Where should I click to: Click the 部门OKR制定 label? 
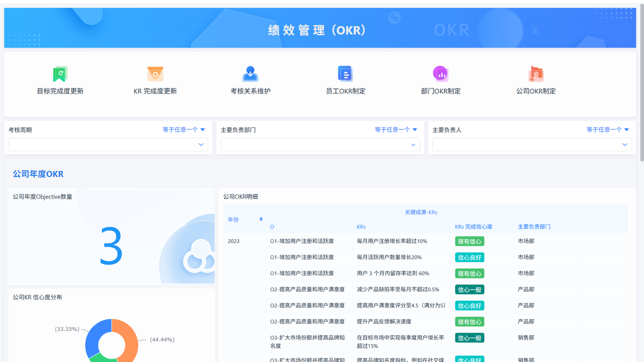[x=441, y=91]
